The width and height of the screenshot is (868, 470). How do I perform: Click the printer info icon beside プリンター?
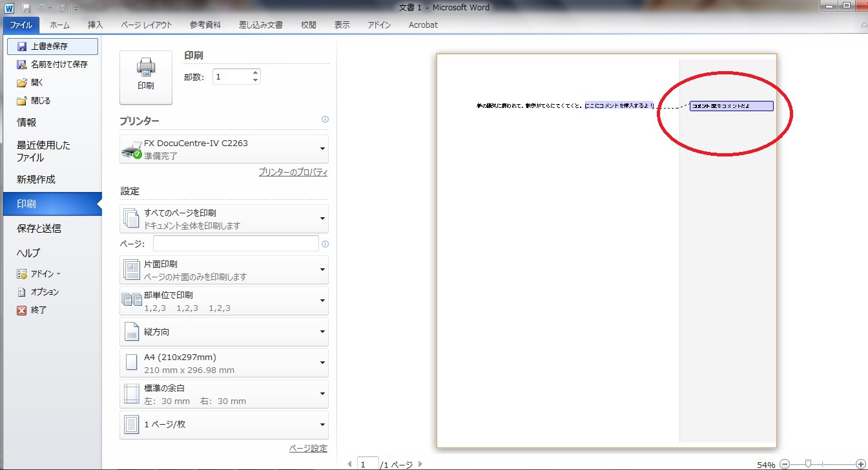(x=325, y=120)
